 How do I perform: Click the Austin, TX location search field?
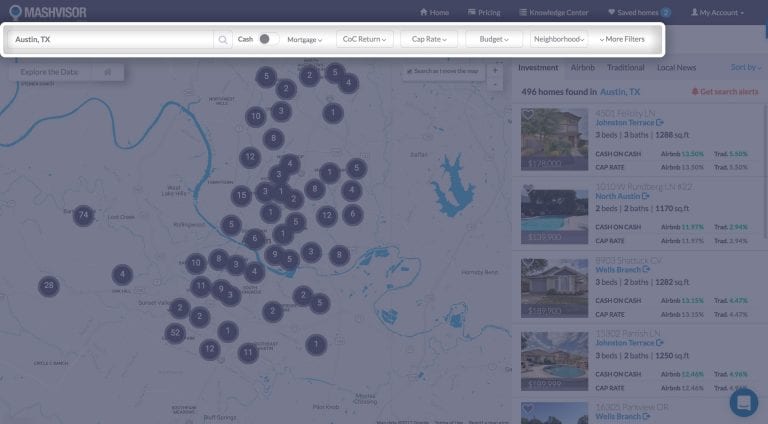pyautogui.click(x=110, y=40)
